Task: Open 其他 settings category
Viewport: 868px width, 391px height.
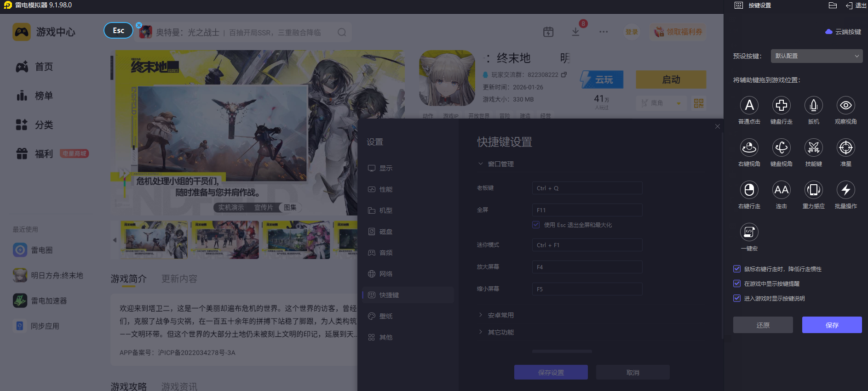Action: click(x=408, y=337)
